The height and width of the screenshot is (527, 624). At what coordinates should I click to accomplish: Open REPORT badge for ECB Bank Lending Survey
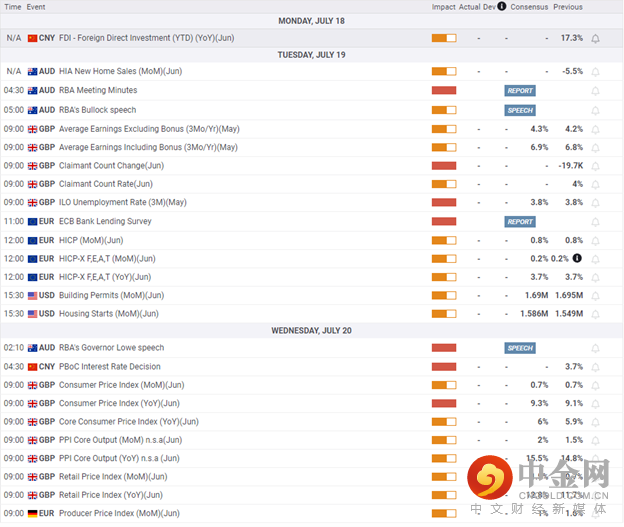click(520, 222)
